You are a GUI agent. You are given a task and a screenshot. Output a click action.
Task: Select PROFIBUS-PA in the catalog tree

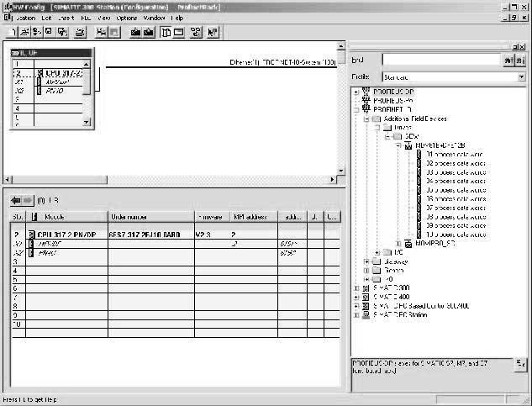pyautogui.click(x=392, y=101)
